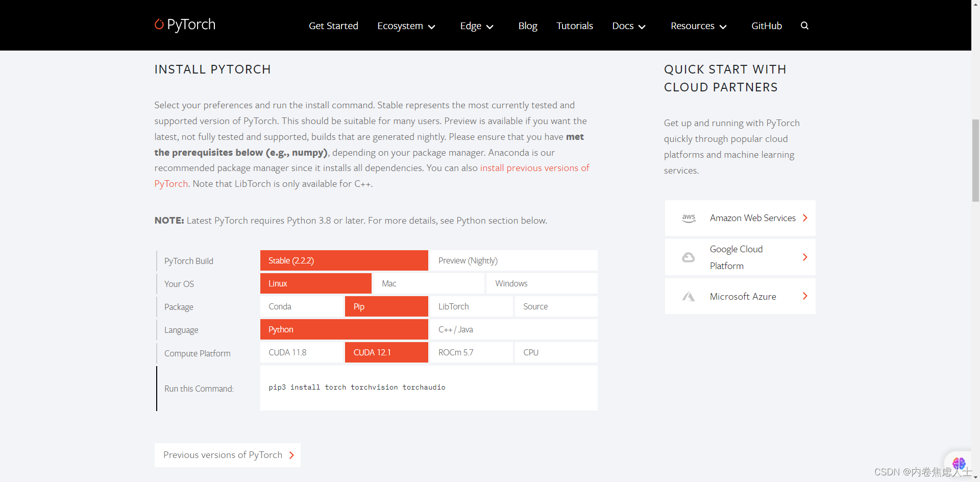The width and height of the screenshot is (980, 482).
Task: Select CUDA 12.1 compute platform
Action: coord(386,352)
